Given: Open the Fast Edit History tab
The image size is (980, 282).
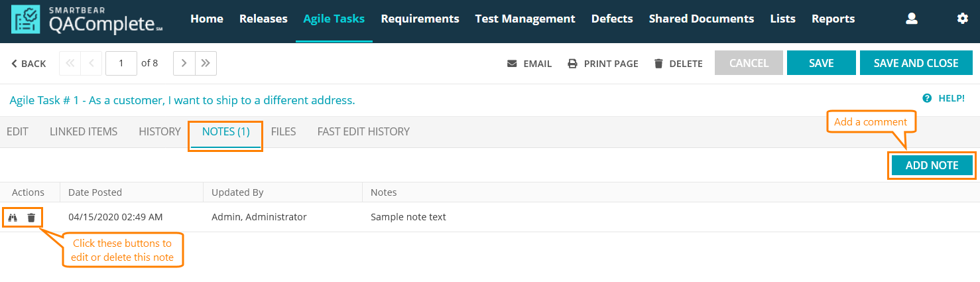Looking at the screenshot, I should [x=363, y=131].
